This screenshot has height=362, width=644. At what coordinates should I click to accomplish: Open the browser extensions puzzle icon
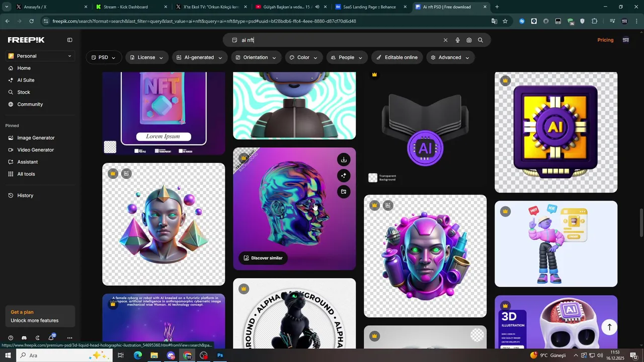pos(595,21)
